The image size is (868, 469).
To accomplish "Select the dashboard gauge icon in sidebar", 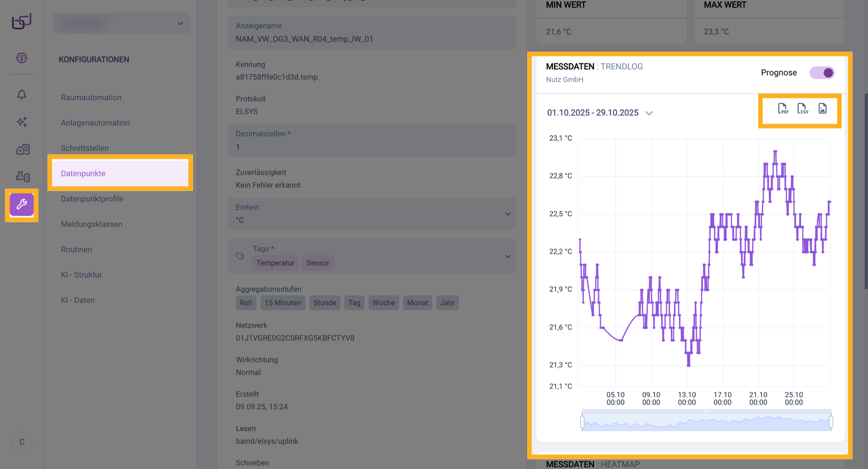I will pyautogui.click(x=21, y=58).
